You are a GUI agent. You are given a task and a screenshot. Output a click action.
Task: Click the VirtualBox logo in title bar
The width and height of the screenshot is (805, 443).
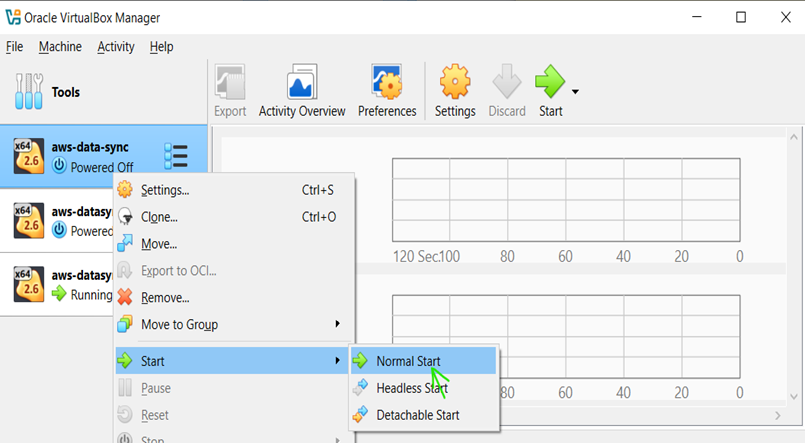(x=13, y=17)
